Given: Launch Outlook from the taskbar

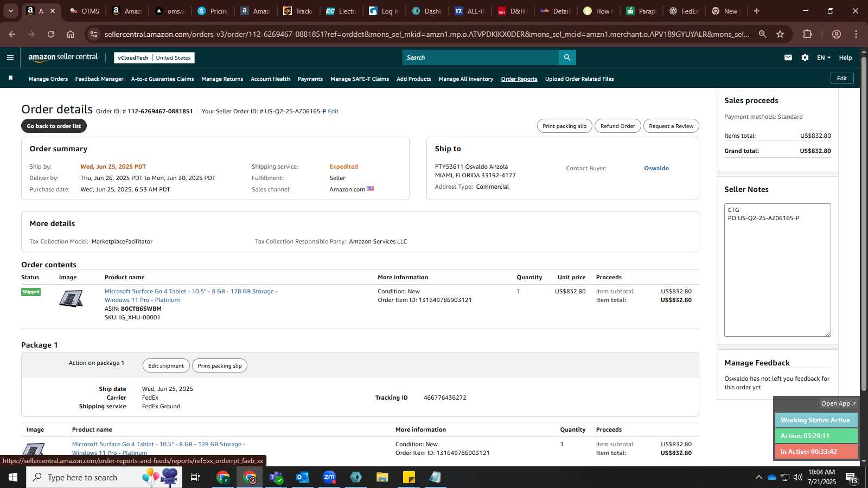Looking at the screenshot, I should (303, 477).
